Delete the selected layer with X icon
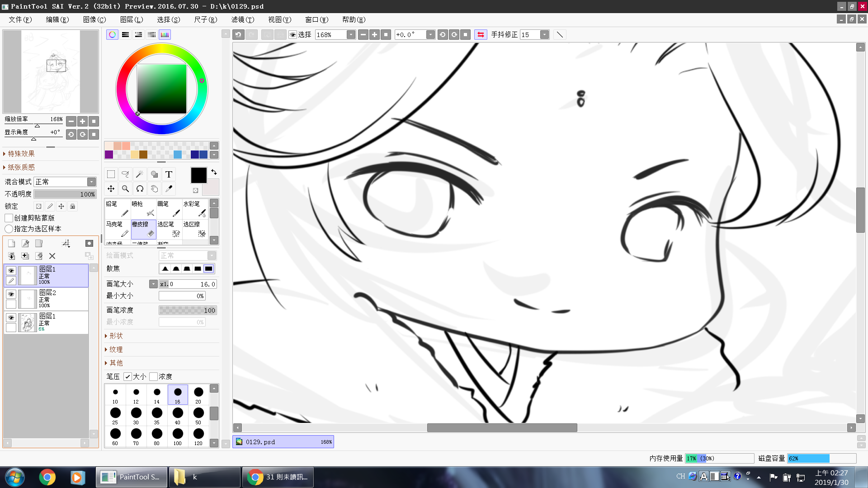This screenshot has height=488, width=868. point(52,256)
